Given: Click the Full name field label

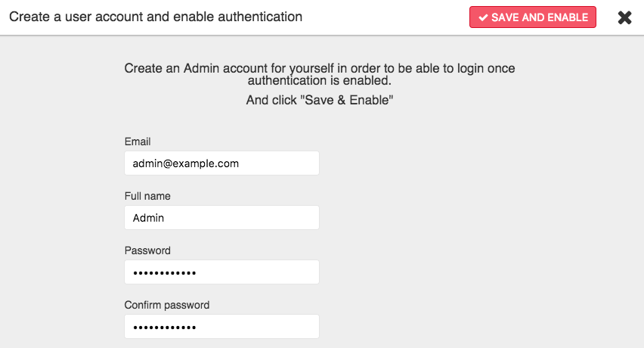Looking at the screenshot, I should 147,196.
